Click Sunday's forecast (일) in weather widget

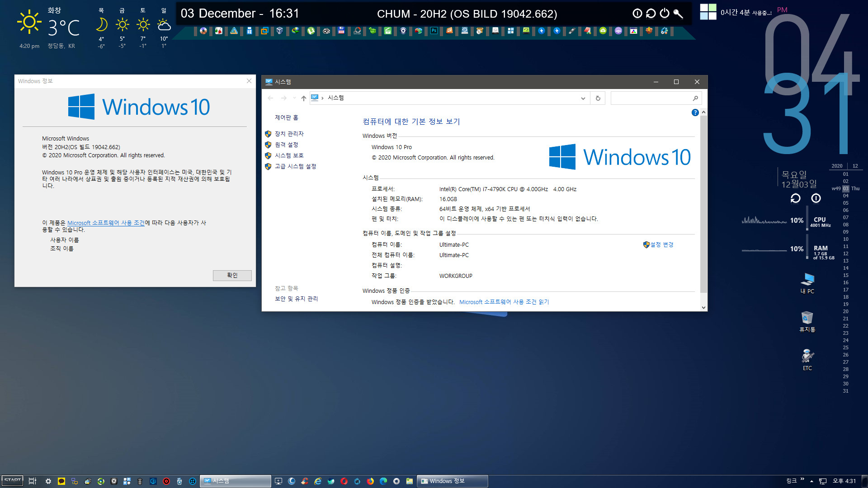pyautogui.click(x=164, y=28)
